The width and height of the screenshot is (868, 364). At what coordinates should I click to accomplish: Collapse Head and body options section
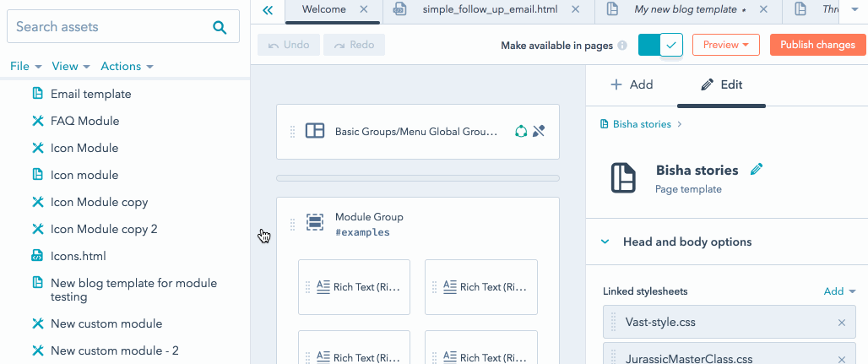[x=605, y=242]
